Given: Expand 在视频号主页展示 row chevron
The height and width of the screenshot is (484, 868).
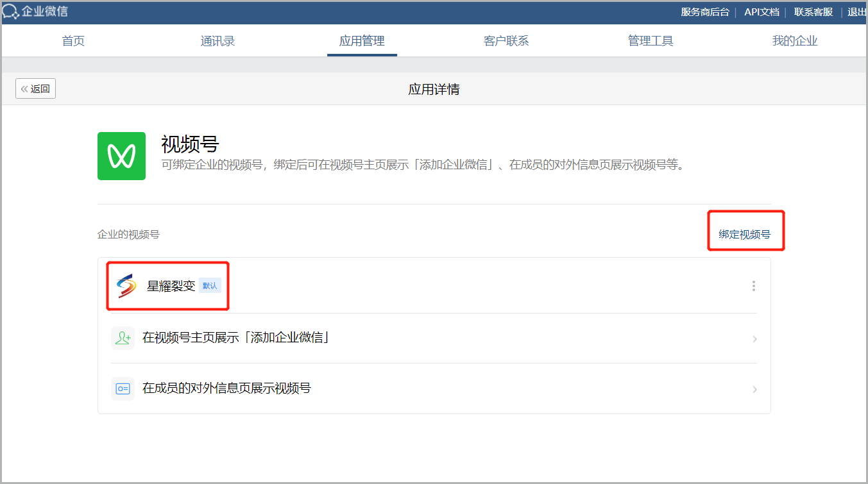Looking at the screenshot, I should point(754,338).
